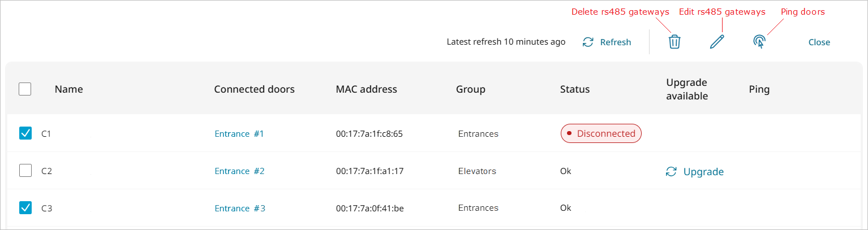Viewport: 868px width, 230px height.
Task: Uncheck the C1 gateway checkbox
Action: [25, 133]
